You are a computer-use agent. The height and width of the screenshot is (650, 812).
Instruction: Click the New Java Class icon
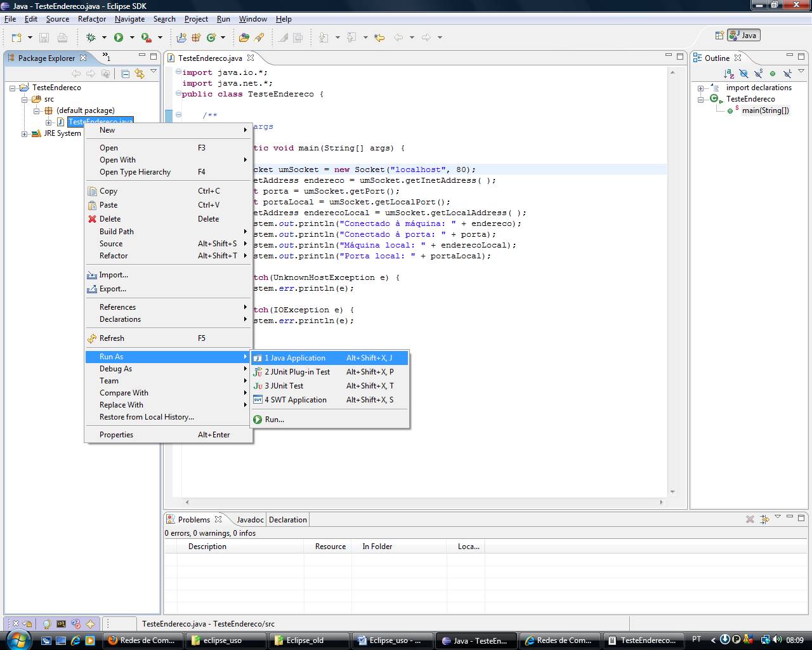tap(211, 37)
